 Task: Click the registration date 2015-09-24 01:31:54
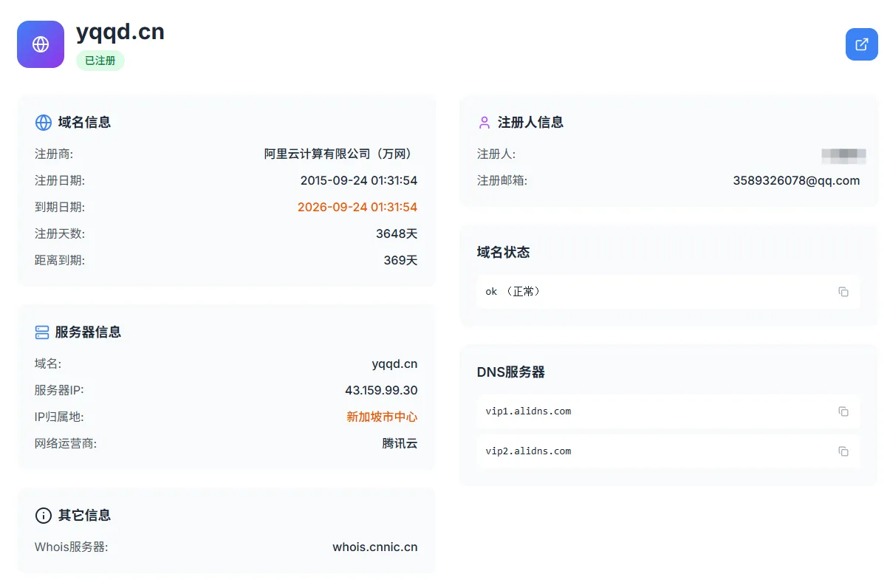[x=359, y=181]
